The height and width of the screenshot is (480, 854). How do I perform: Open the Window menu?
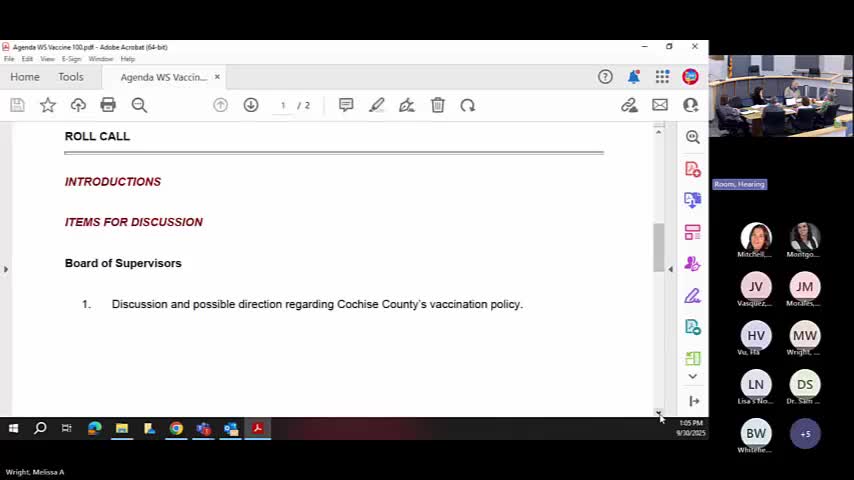pyautogui.click(x=101, y=59)
